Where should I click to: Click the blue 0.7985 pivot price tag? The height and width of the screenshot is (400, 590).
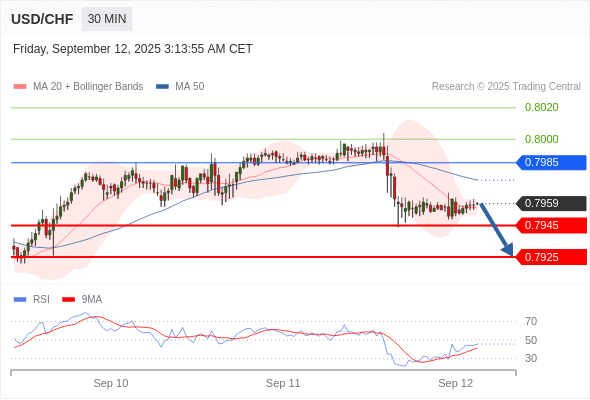(551, 163)
